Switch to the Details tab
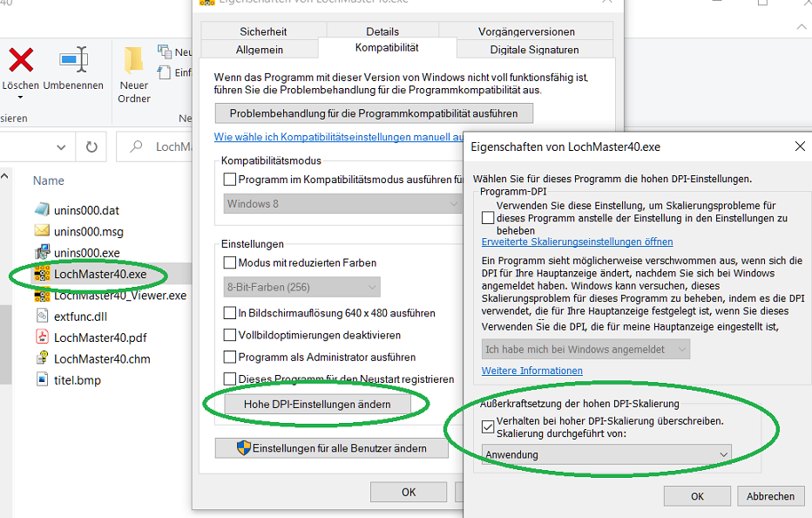 click(382, 31)
